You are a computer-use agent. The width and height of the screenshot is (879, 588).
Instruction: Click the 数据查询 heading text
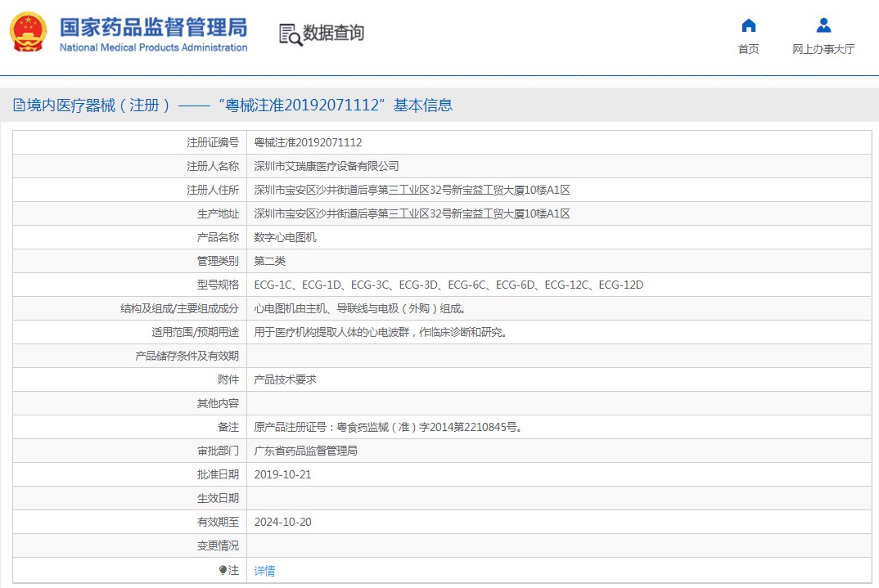334,33
